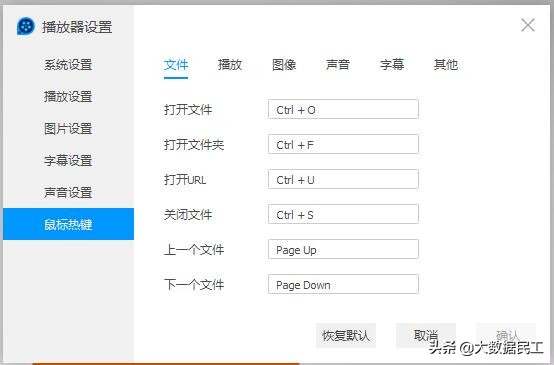Open 播放设置 in the sidebar
The width and height of the screenshot is (554, 365).
click(68, 97)
